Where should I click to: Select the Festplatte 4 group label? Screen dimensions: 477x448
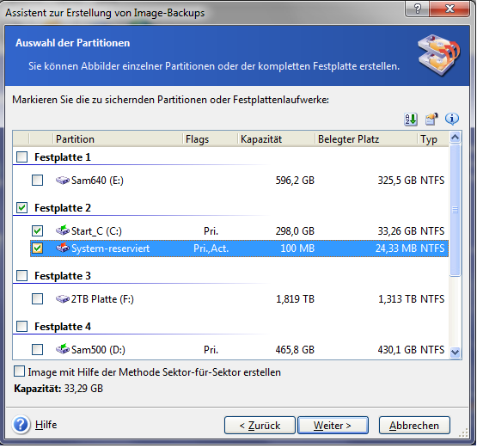63,327
